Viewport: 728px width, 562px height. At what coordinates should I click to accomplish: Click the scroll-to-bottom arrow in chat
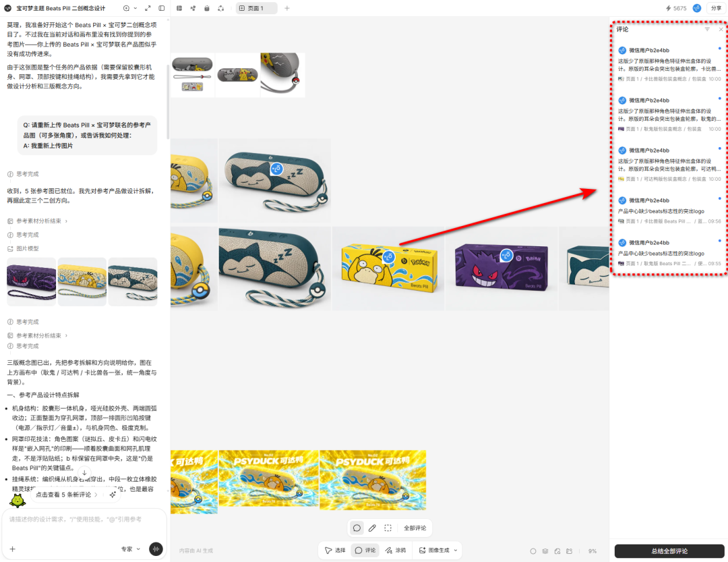[84, 472]
